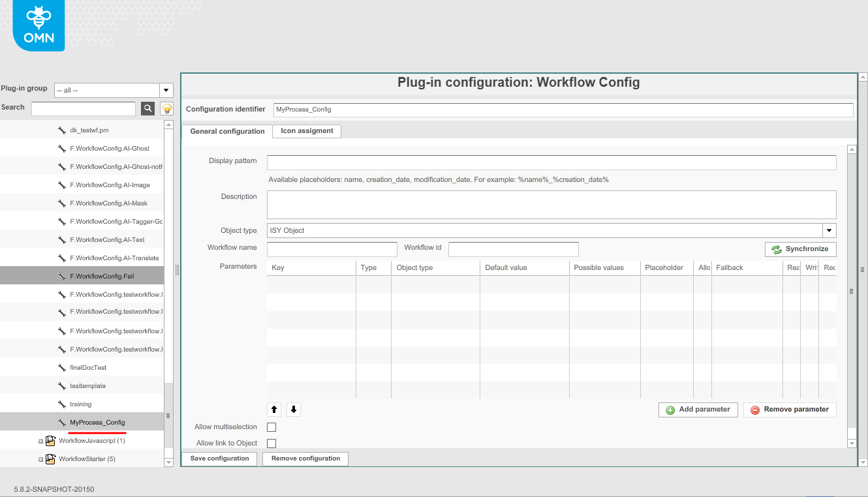Viewport: 868px width, 497px height.
Task: Click the green refresh icon on Synchronize button
Action: click(x=776, y=249)
